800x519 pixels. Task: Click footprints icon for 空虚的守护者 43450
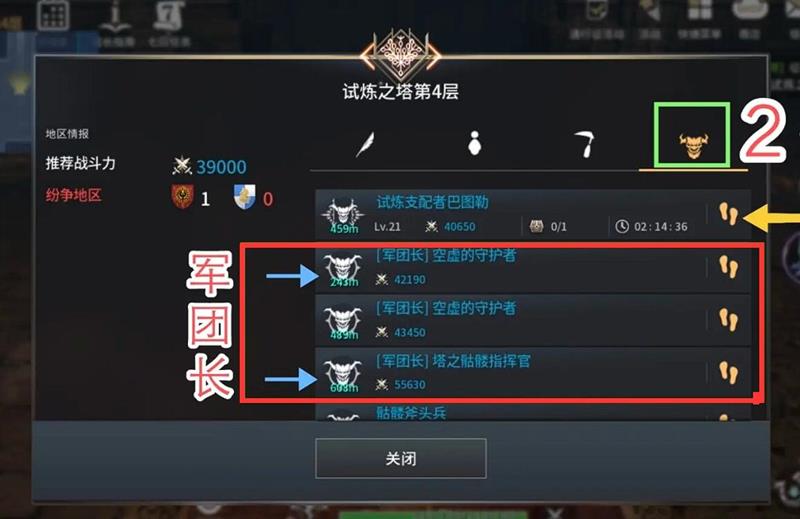tap(729, 320)
